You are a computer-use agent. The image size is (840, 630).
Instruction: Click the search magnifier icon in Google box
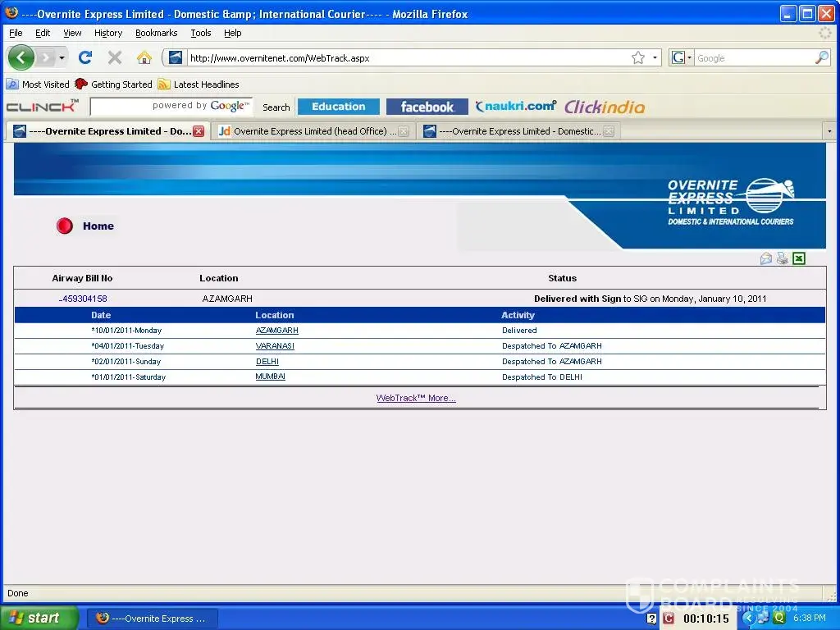point(821,58)
